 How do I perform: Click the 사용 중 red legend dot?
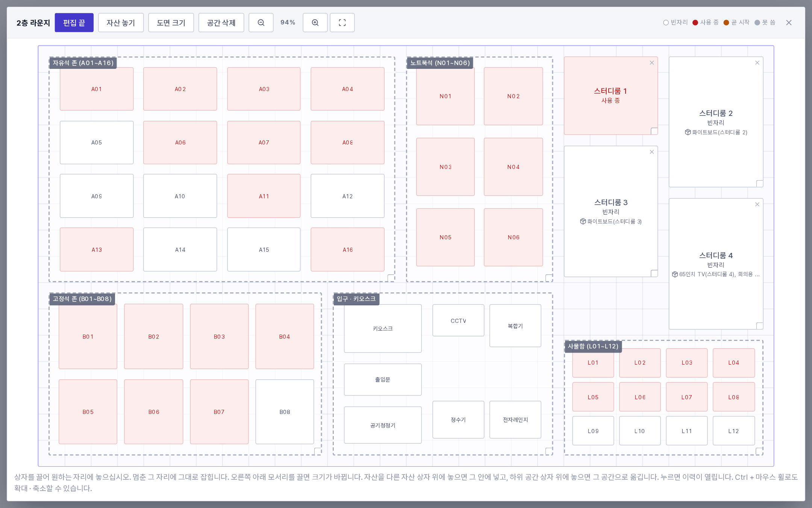695,23
